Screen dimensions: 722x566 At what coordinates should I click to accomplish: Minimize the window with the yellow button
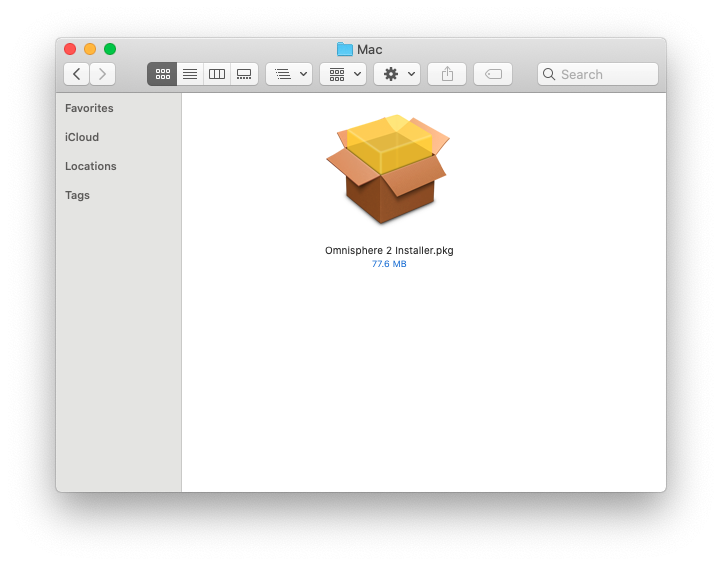[x=90, y=49]
